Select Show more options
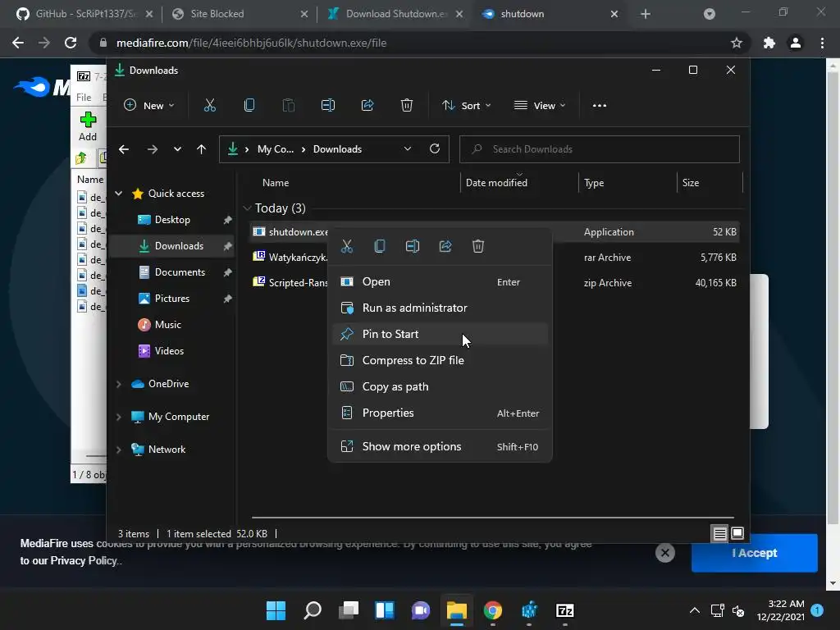The height and width of the screenshot is (630, 840). 440,447
